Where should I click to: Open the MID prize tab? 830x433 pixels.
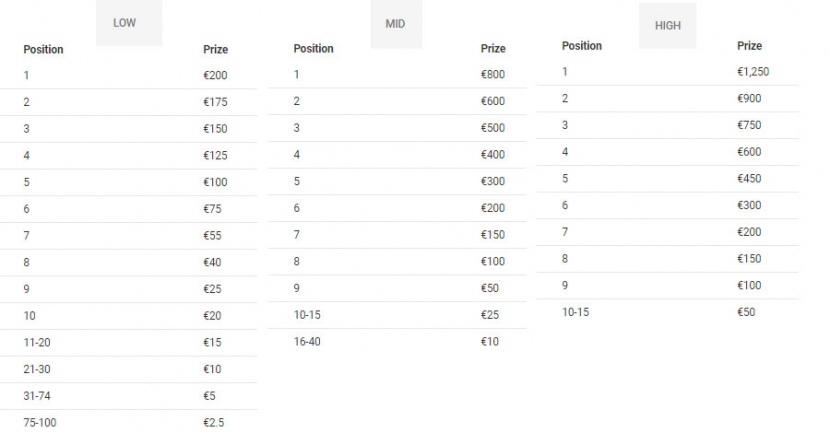[395, 24]
